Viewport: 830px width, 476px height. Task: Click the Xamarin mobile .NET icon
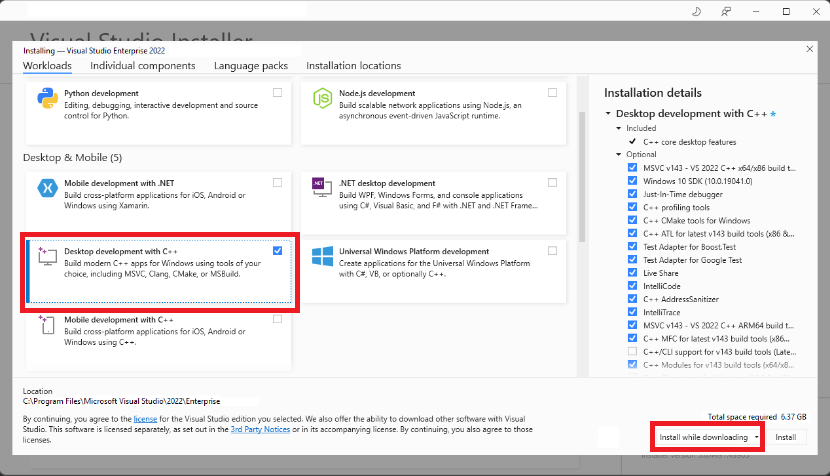[x=47, y=188]
